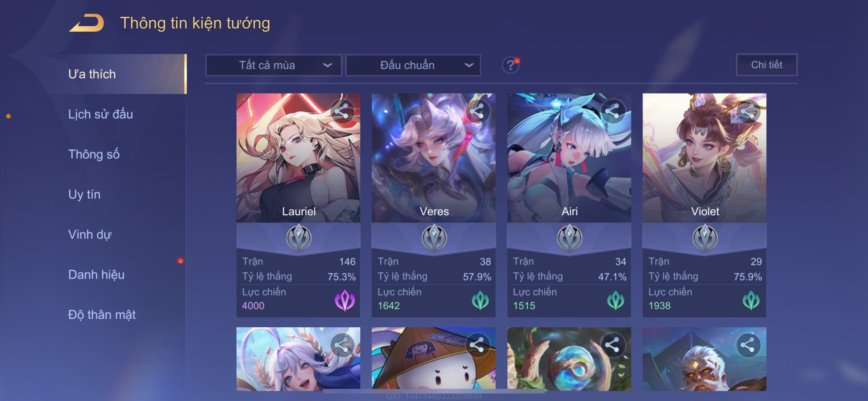Click the Chi tiết button
This screenshot has height=401, width=868.
pyautogui.click(x=767, y=65)
